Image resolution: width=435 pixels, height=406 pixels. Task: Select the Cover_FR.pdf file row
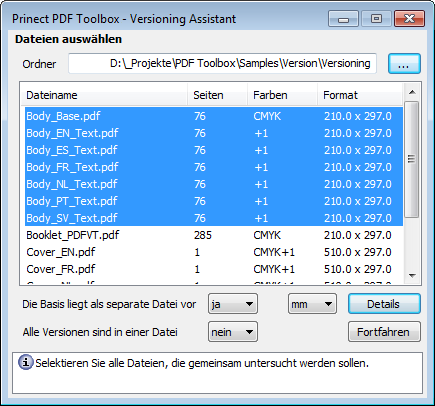[x=213, y=269]
